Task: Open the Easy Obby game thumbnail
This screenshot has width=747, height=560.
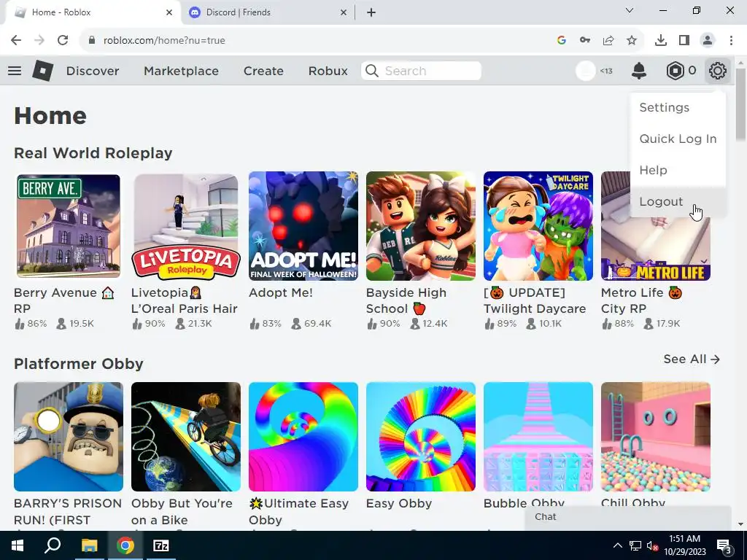Action: [421, 437]
